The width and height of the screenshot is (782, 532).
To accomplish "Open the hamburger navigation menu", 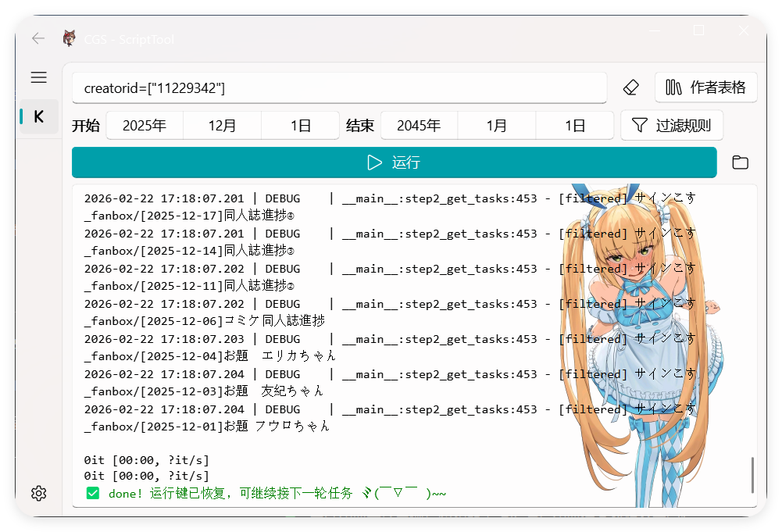I will click(x=38, y=77).
